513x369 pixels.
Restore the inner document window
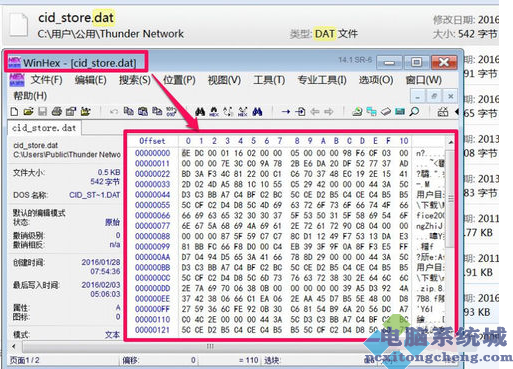[x=434, y=97]
